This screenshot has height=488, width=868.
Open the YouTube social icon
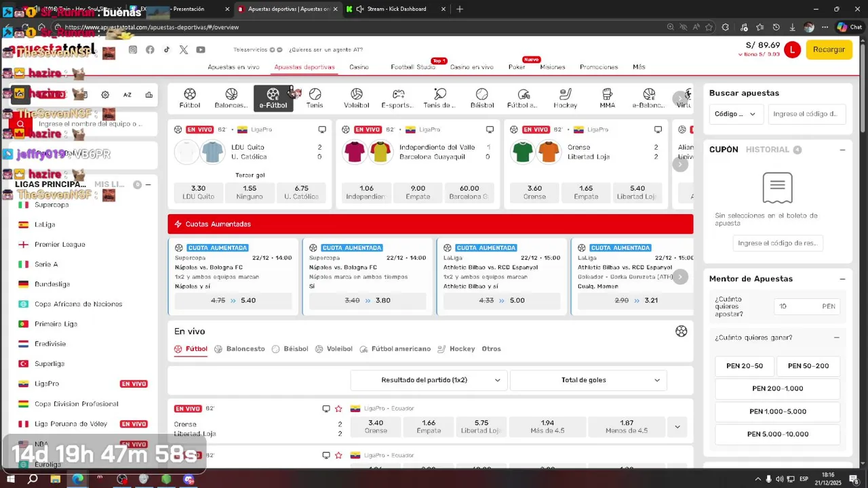pos(201,49)
